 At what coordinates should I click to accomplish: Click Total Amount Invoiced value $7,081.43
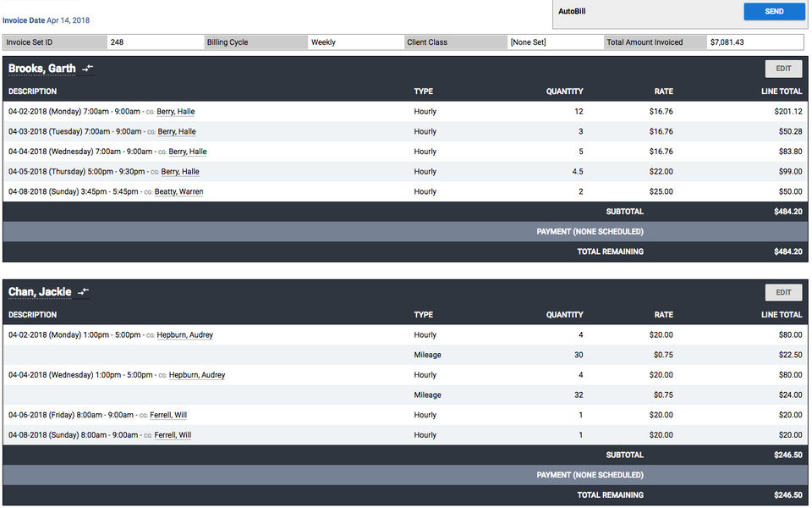(727, 42)
